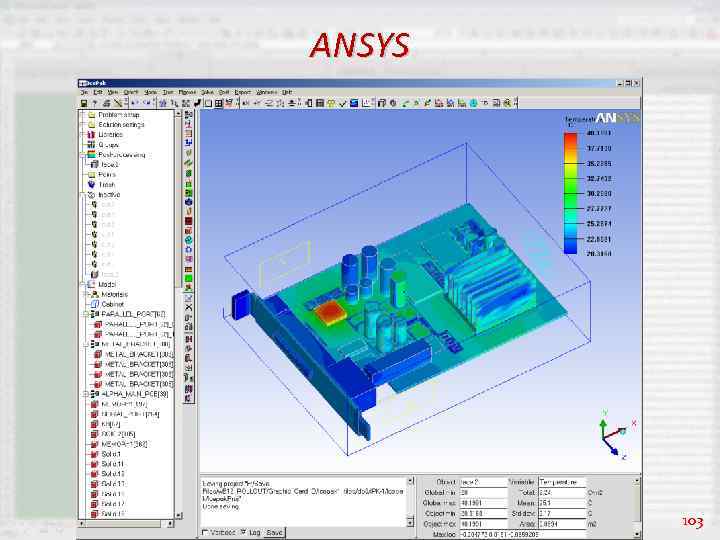Image resolution: width=720 pixels, height=540 pixels.
Task: Click the magnifier icon at toolbar end
Action: pos(507,103)
